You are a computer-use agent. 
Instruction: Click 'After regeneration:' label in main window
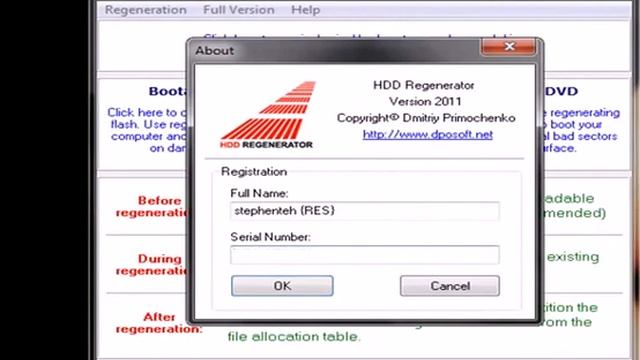[x=159, y=323]
